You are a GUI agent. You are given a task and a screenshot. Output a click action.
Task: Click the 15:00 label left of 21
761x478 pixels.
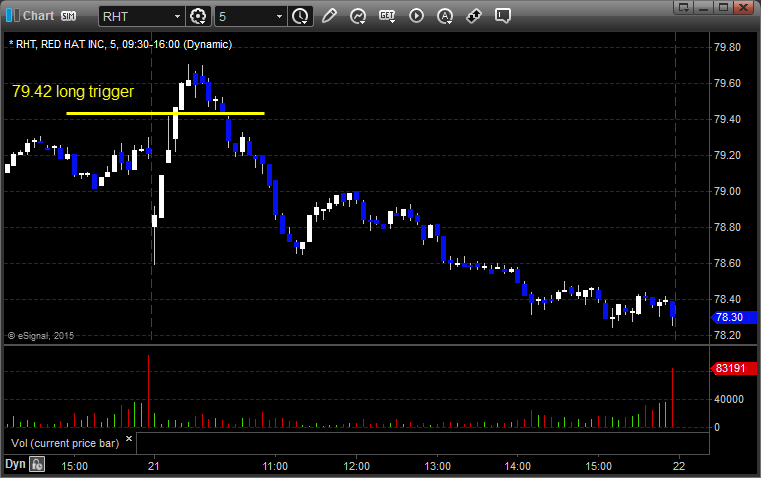tap(74, 466)
